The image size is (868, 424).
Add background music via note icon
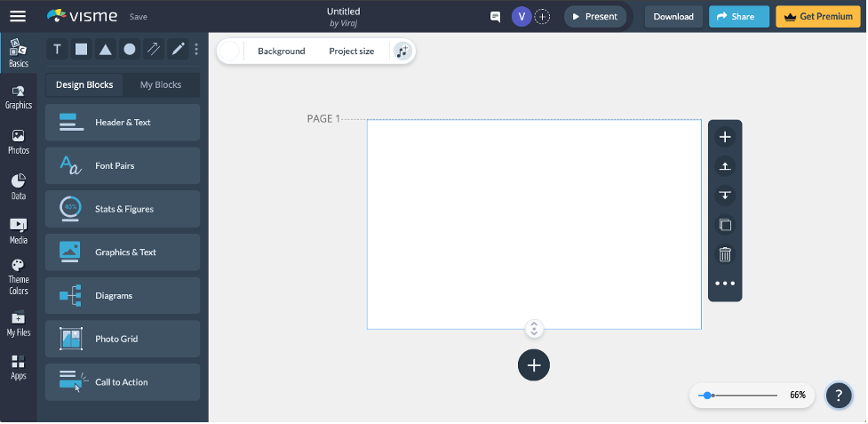click(x=402, y=51)
